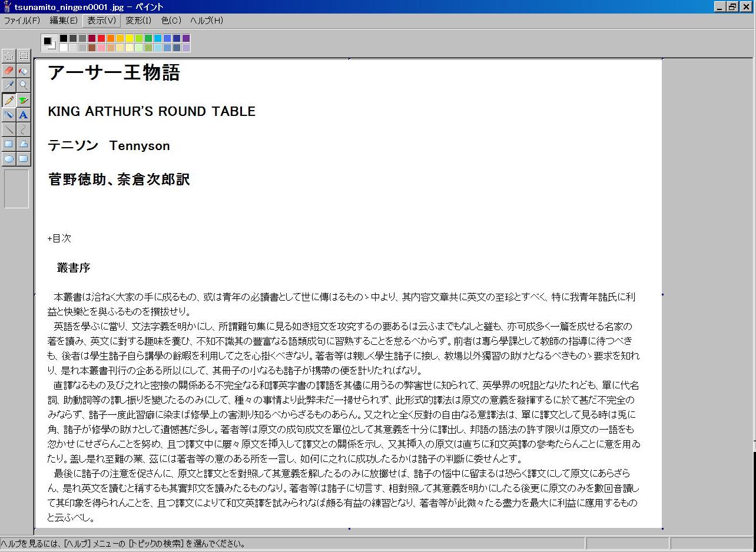
Task: Select the Eraser tool
Action: (x=9, y=71)
